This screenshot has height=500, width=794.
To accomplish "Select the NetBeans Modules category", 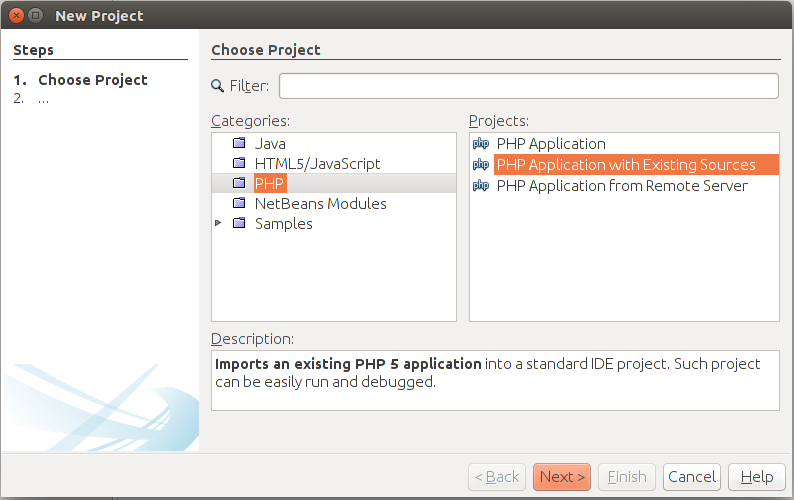I will 321,204.
